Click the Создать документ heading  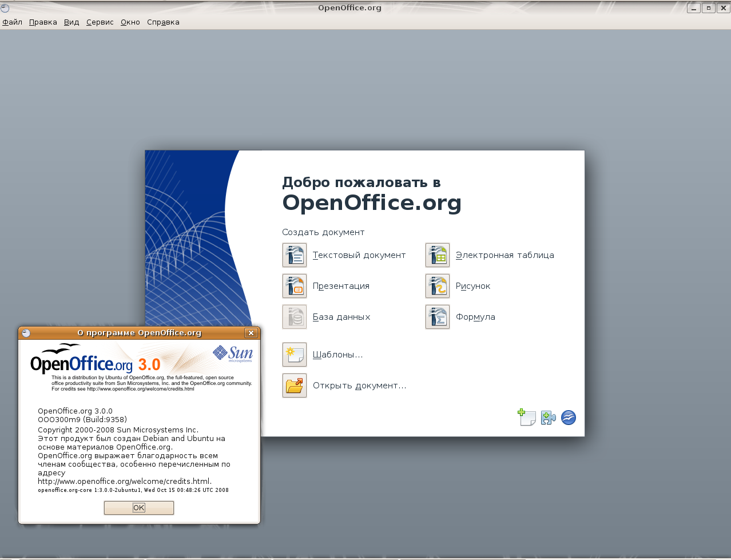(x=323, y=232)
